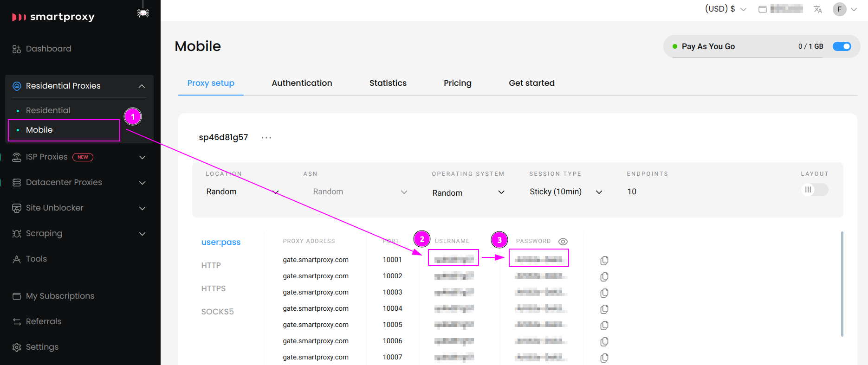
Task: Click the Dashboard grid icon
Action: 17,49
